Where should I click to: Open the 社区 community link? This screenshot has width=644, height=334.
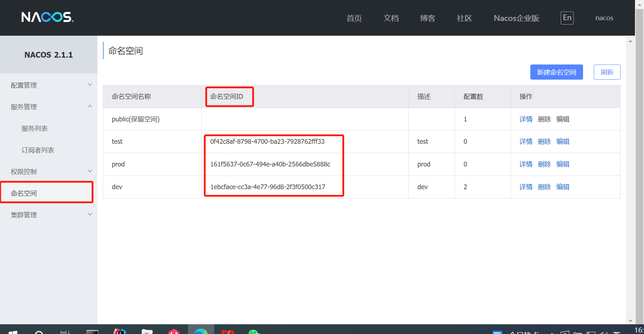pyautogui.click(x=464, y=18)
